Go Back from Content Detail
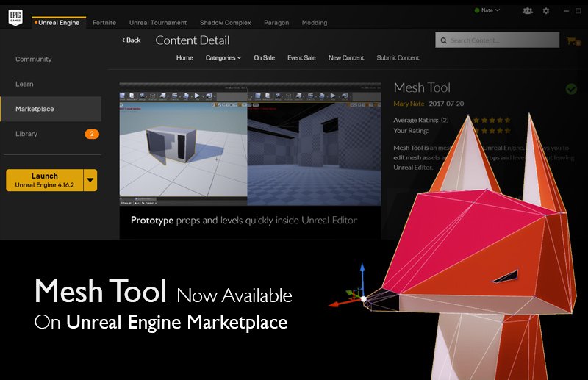 132,40
